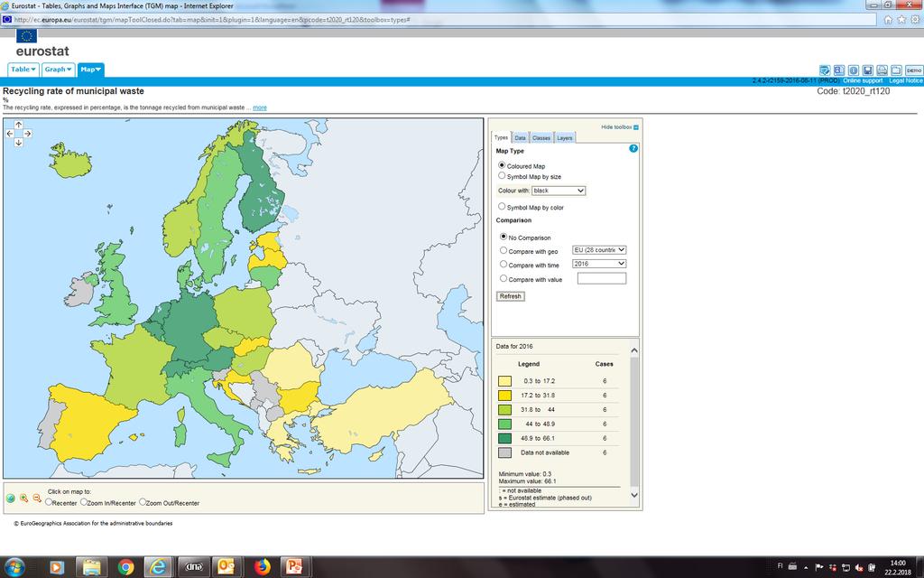Image resolution: width=924 pixels, height=578 pixels.
Task: Click the first pencil/edit icon in the Eurostat toolbar
Action: 825,70
